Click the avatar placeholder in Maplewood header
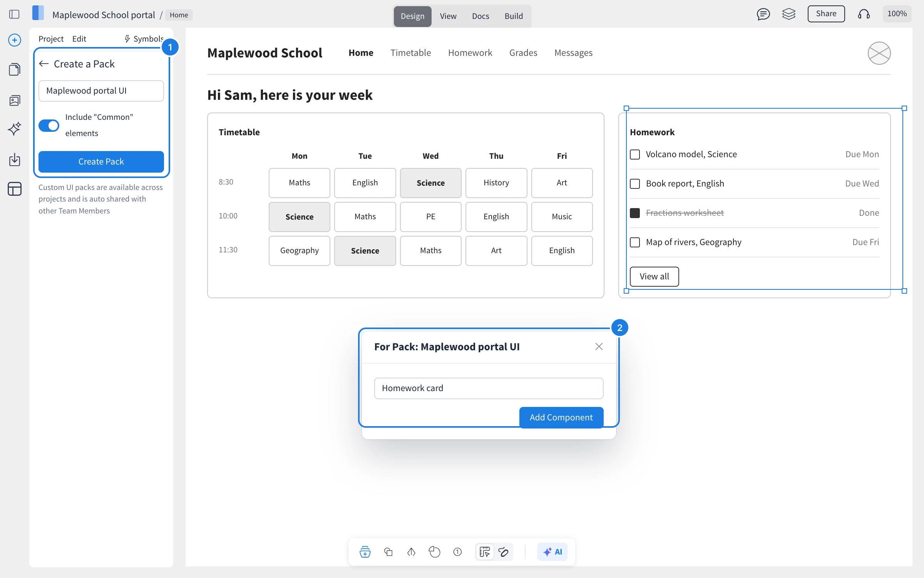924x578 pixels. [x=879, y=53]
